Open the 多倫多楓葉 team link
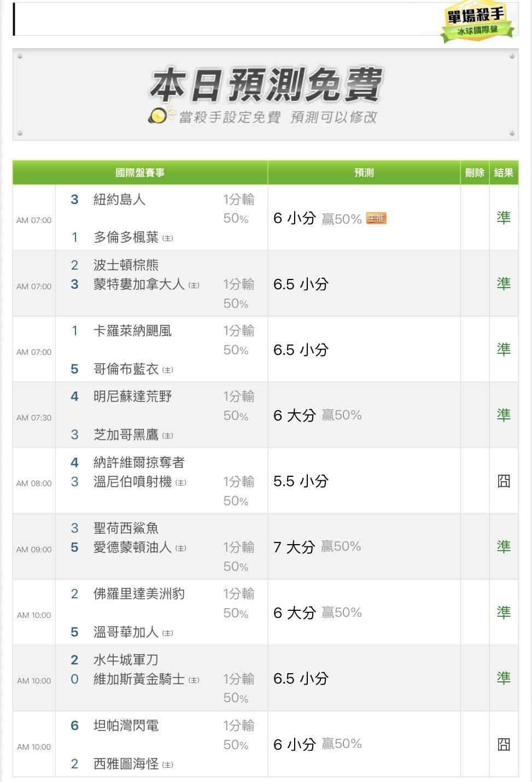532x782 pixels. click(126, 237)
